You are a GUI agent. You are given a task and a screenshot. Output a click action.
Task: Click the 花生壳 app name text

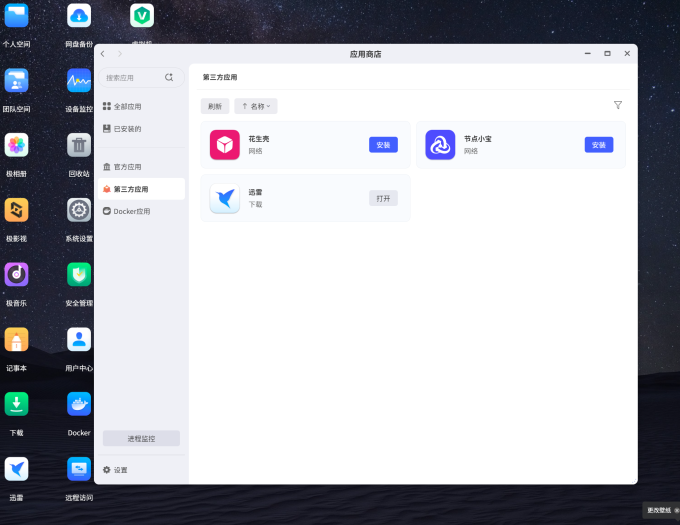point(259,139)
